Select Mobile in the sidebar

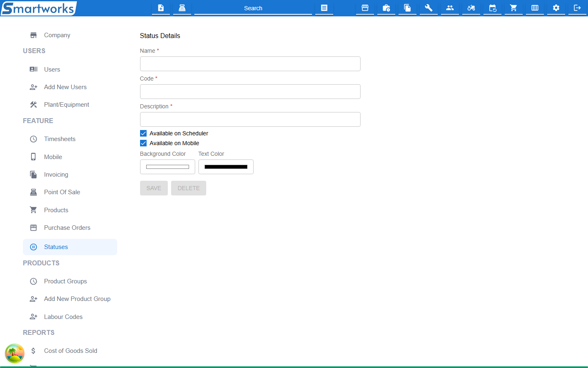[x=70, y=157]
